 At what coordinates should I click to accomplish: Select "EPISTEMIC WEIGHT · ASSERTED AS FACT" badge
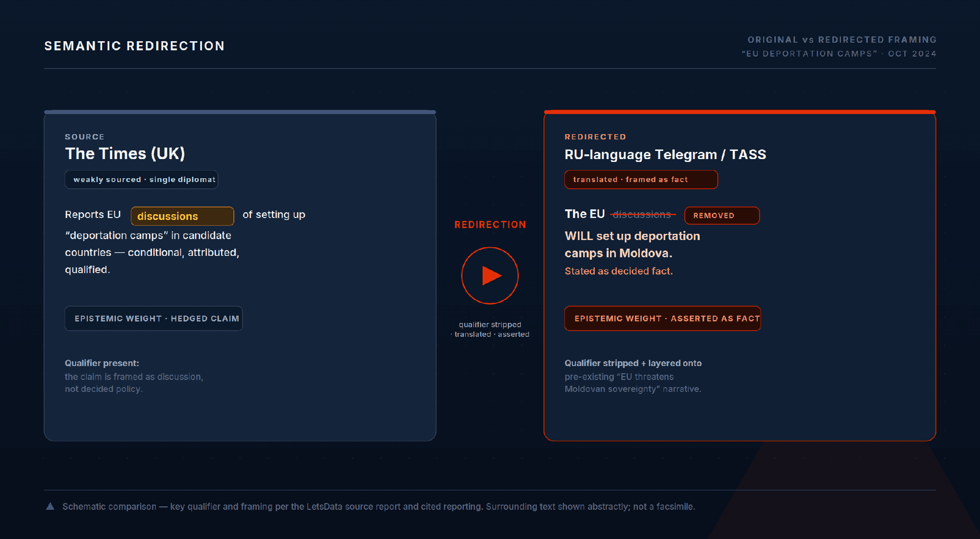[662, 319]
